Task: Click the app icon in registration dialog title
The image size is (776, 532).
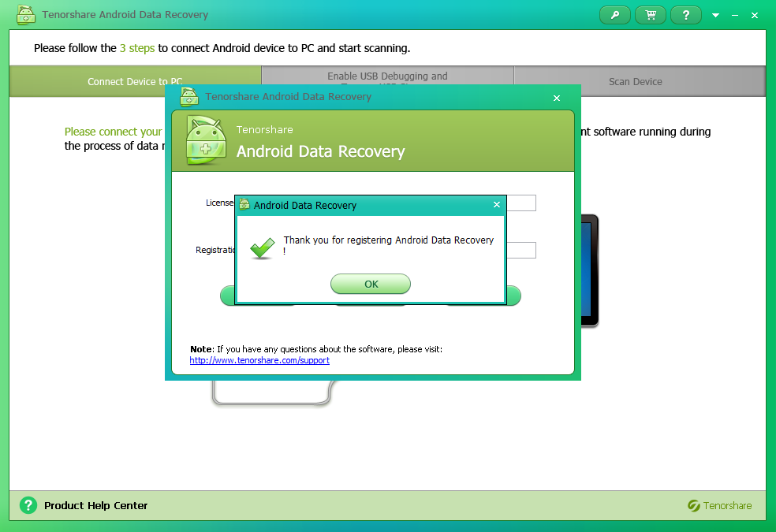Action: [189, 97]
